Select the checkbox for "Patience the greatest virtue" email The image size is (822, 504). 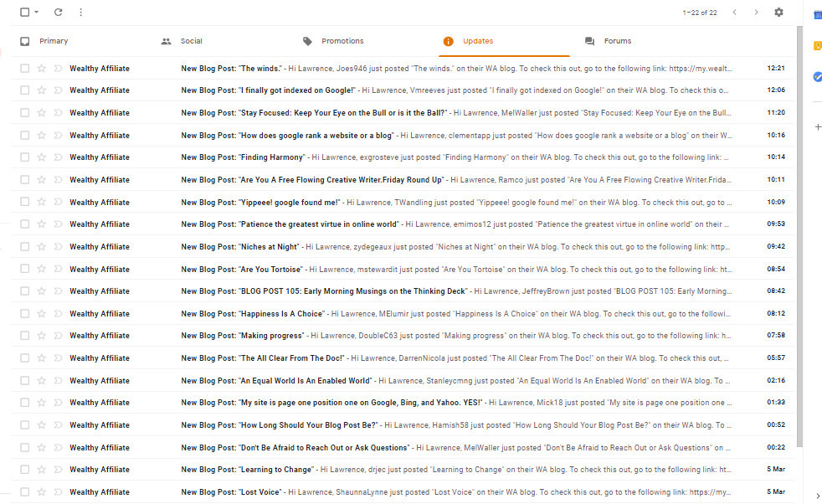click(24, 224)
